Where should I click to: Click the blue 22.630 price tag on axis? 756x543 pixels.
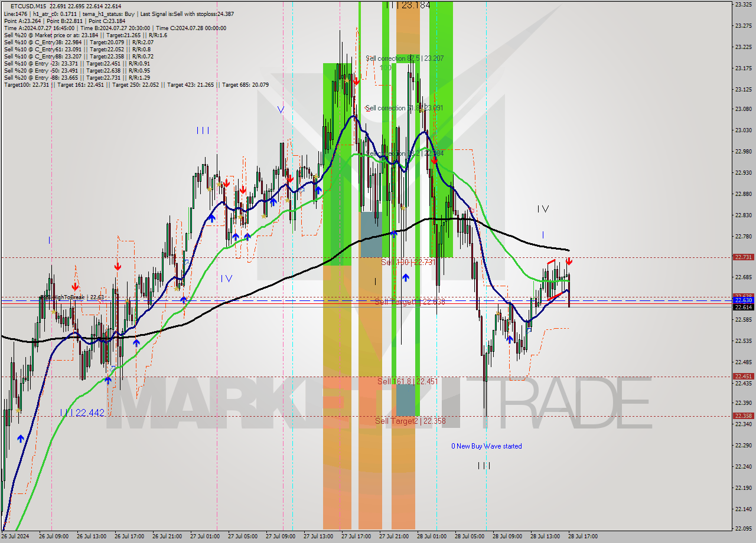(x=743, y=300)
